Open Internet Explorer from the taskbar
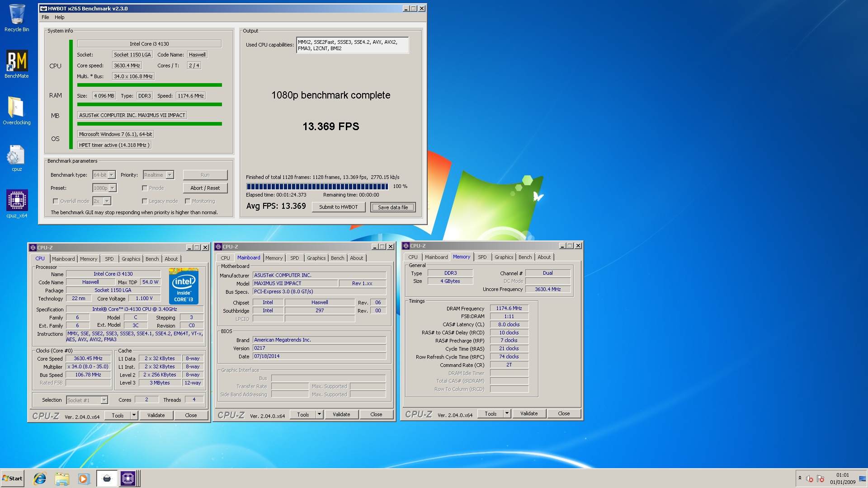The width and height of the screenshot is (868, 488). click(x=40, y=479)
